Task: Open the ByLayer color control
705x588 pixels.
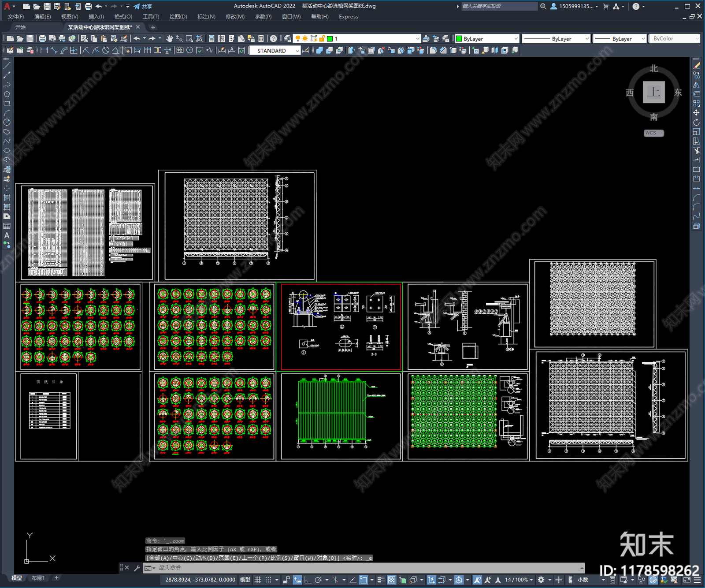Action: point(487,39)
